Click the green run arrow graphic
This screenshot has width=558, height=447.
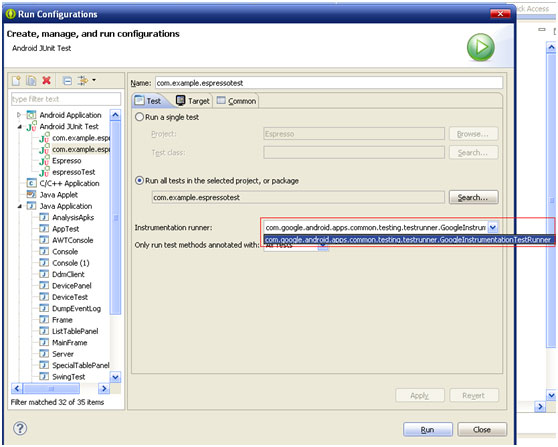pos(481,47)
